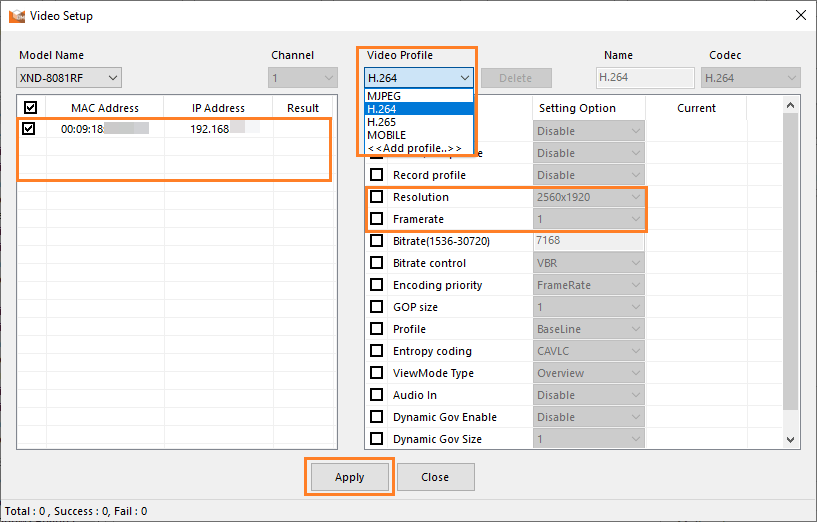Enable the Profile setting checkbox
This screenshot has height=522, width=817.
[x=376, y=329]
